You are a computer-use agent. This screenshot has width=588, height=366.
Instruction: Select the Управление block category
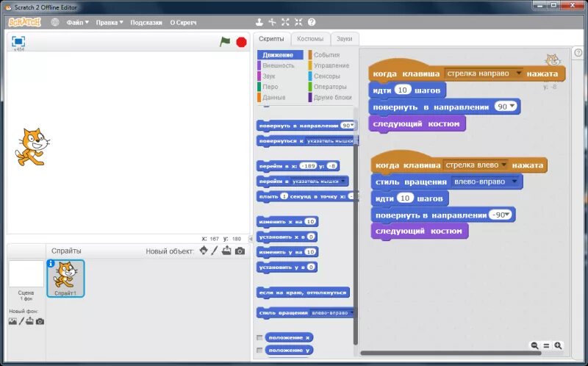[x=331, y=65]
